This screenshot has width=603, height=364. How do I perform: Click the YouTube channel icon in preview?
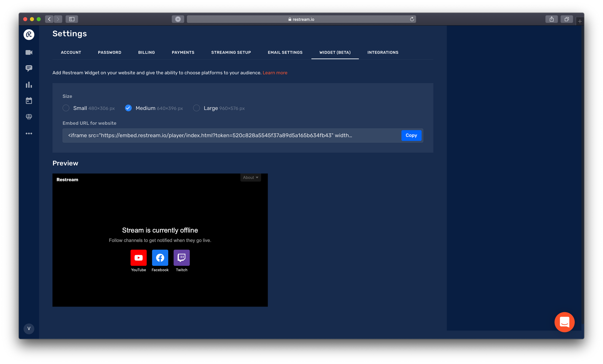point(138,258)
